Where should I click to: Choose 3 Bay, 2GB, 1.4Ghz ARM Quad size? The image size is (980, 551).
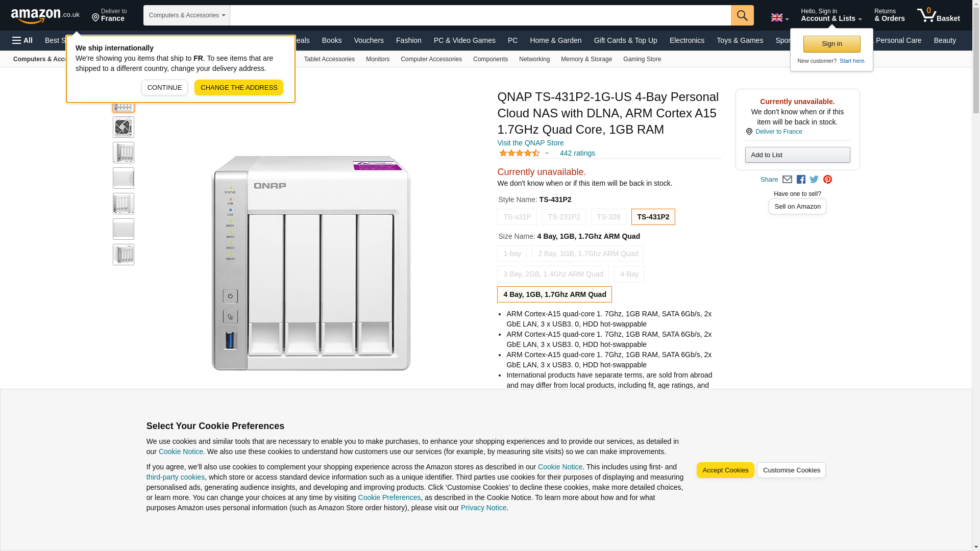[x=553, y=274]
